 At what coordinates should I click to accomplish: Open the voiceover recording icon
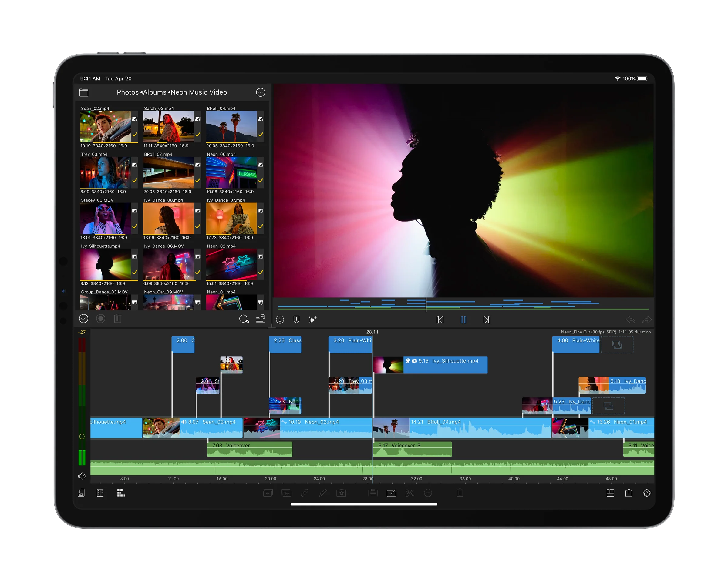[313, 319]
